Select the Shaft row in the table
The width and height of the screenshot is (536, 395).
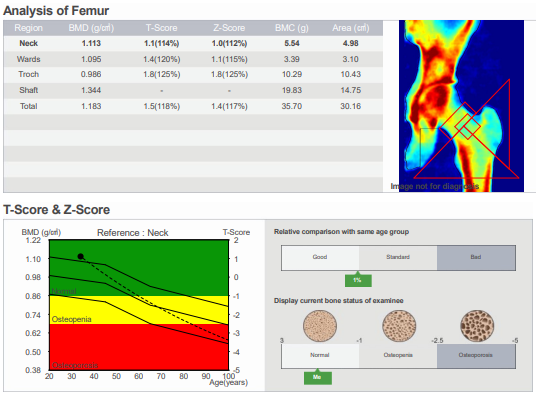point(193,91)
